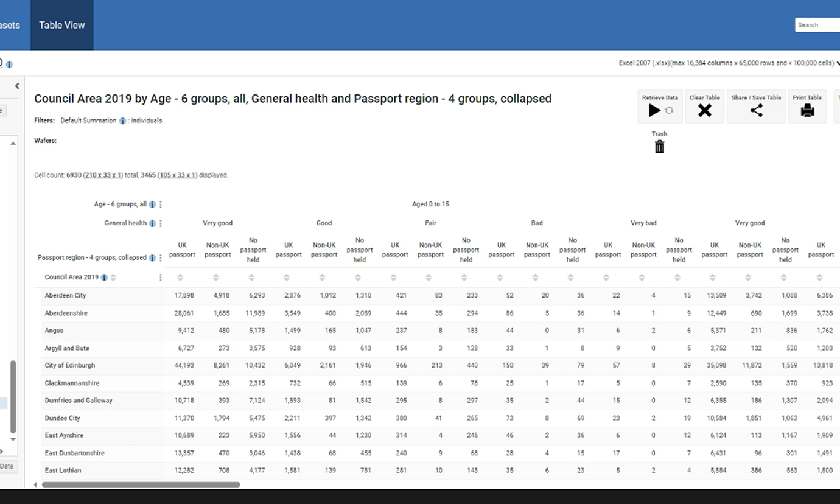Click info icon beside Default Summation filter
Screen dimensions: 840x504
(x=122, y=121)
